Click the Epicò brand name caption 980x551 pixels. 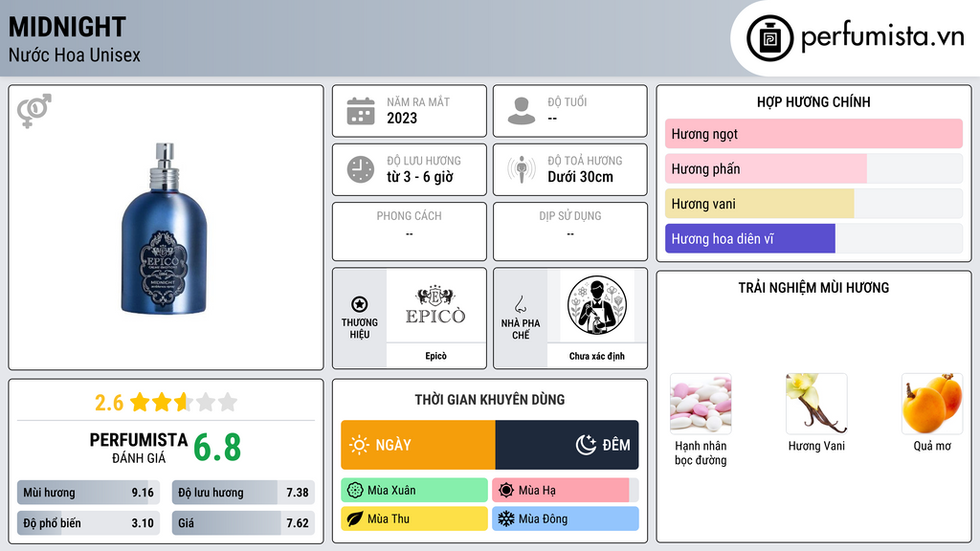click(435, 356)
